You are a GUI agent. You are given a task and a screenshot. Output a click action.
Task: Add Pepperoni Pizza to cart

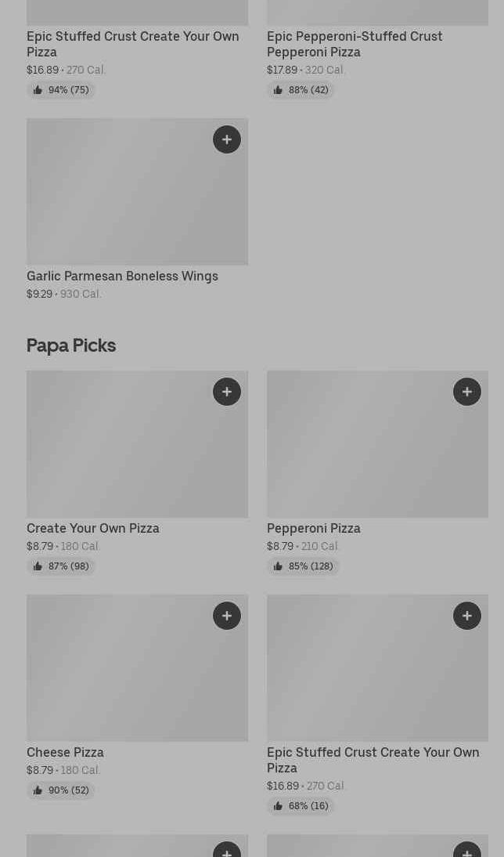point(467,392)
